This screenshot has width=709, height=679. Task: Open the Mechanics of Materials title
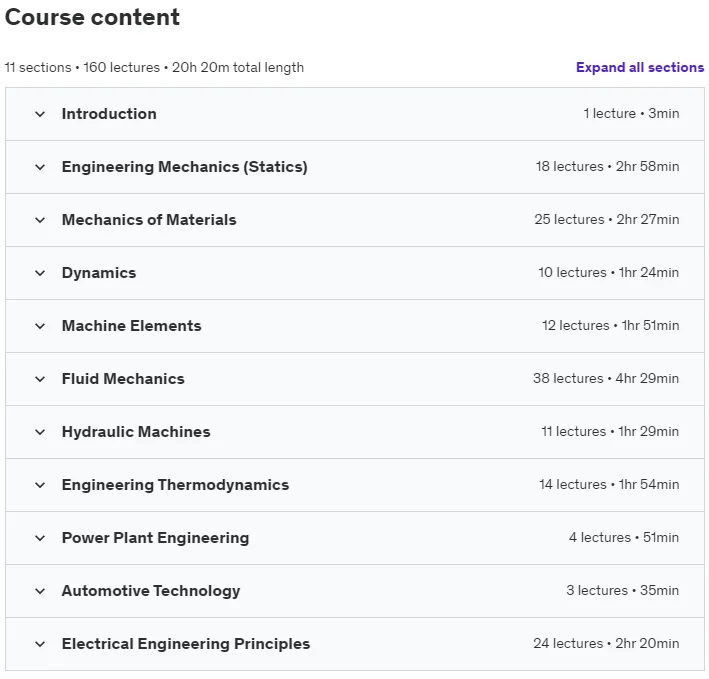(149, 220)
